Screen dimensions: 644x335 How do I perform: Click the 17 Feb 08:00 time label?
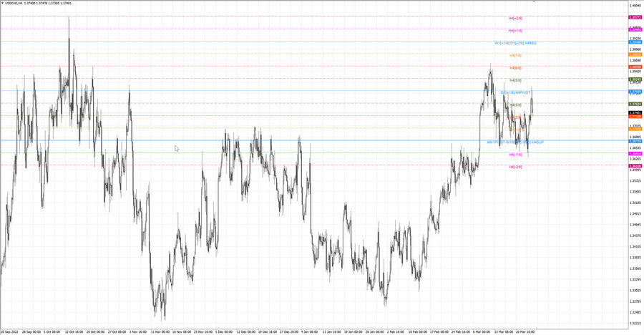click(439, 331)
